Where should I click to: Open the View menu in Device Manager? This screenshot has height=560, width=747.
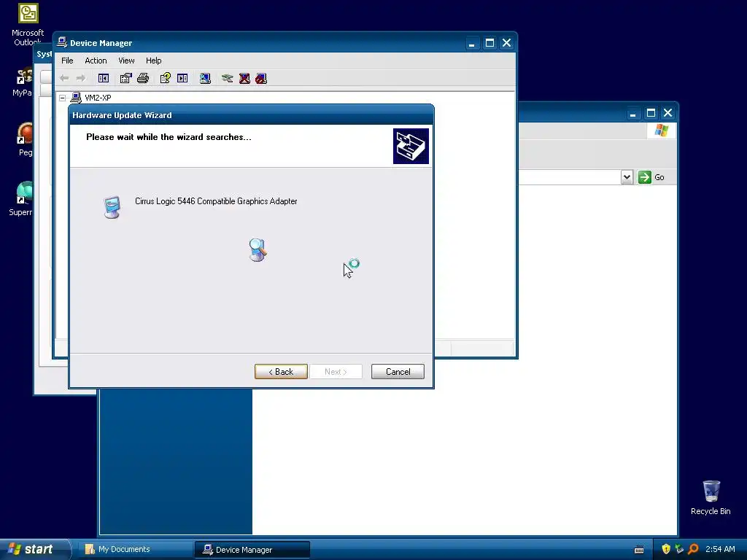[126, 61]
